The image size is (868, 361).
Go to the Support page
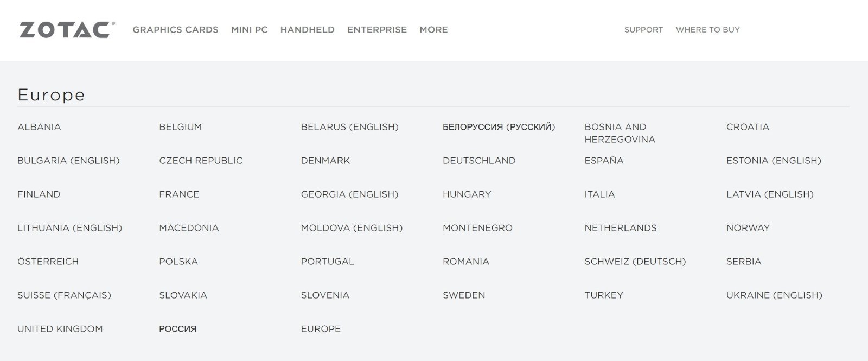(x=643, y=30)
